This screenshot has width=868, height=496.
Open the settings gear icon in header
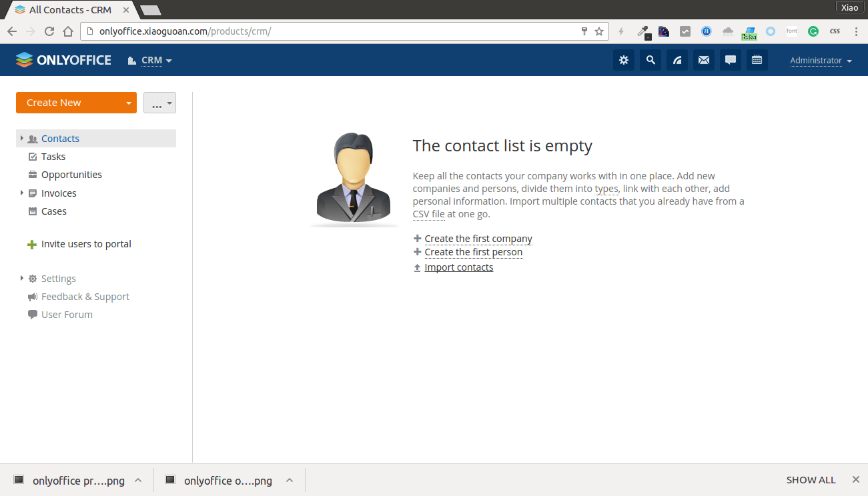point(624,60)
